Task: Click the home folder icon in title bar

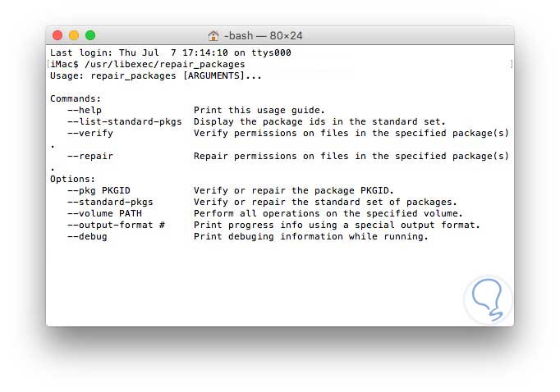Action: click(x=213, y=36)
